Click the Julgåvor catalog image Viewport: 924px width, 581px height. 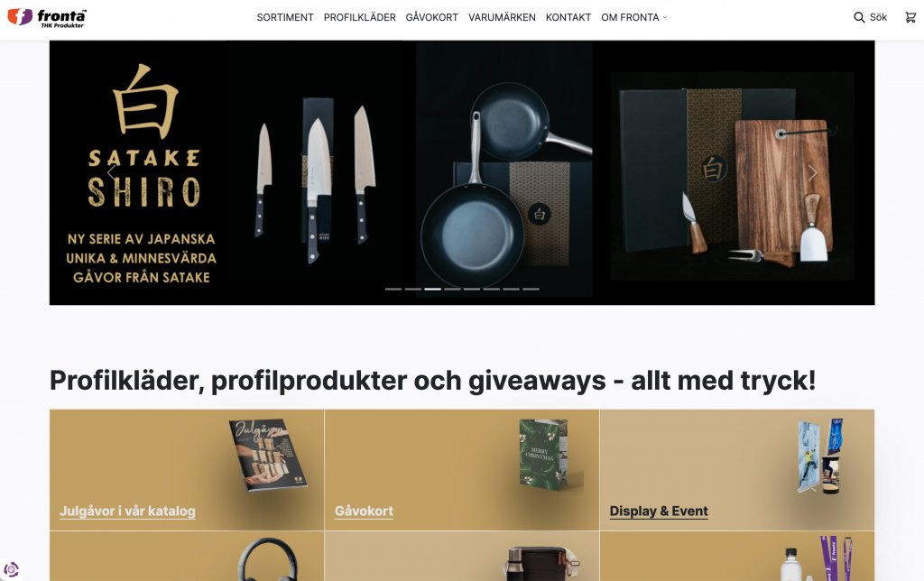(268, 455)
